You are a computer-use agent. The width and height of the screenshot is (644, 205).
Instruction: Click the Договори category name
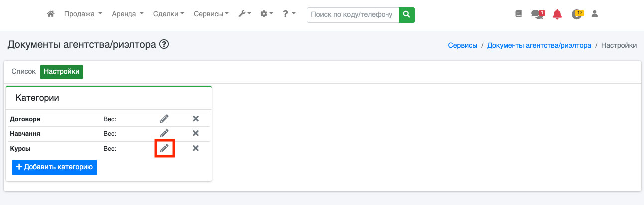coord(25,119)
